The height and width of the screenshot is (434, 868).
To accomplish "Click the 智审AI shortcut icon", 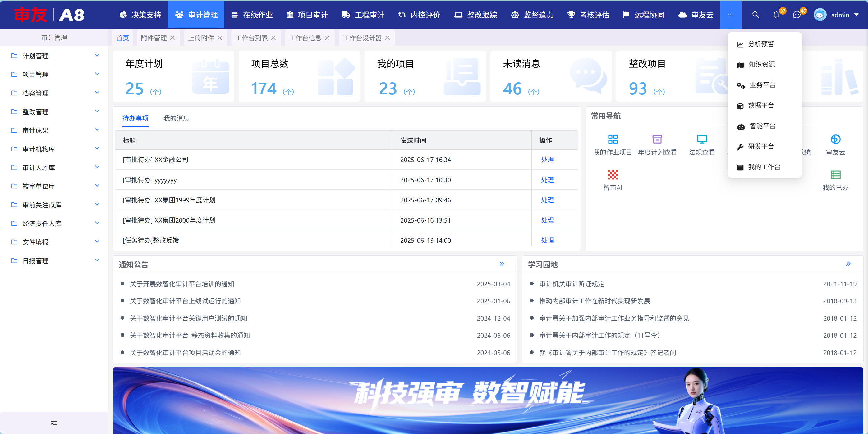I will tap(612, 175).
